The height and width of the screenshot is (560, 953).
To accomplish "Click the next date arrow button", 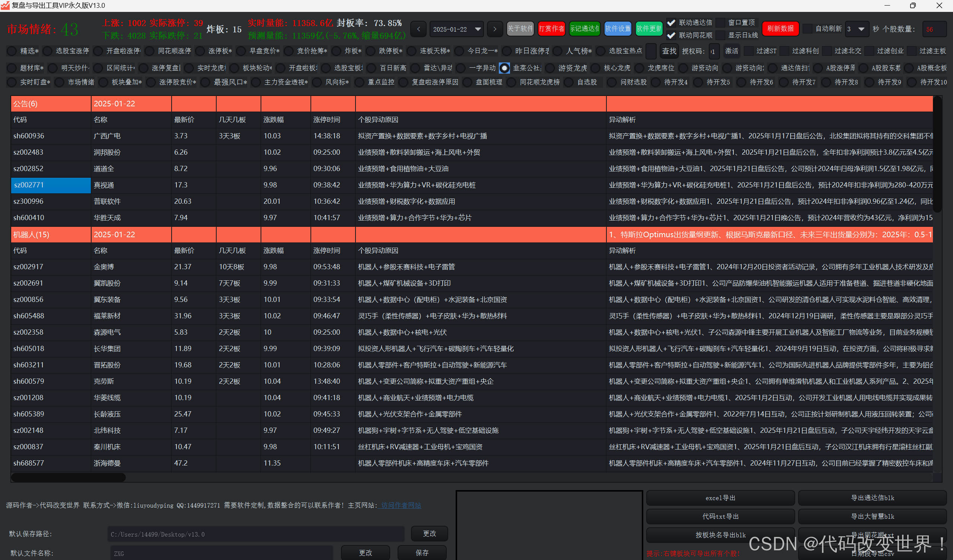I will point(495,29).
